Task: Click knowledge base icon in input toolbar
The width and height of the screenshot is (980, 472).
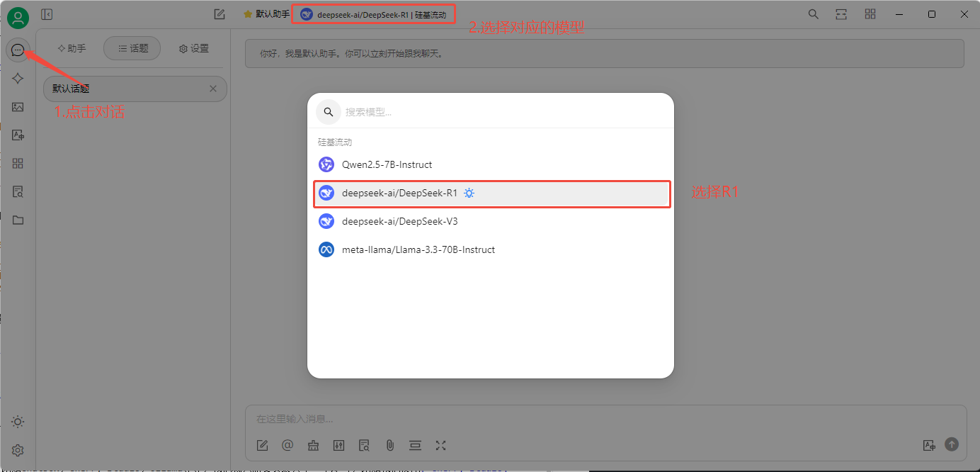Action: 364,445
